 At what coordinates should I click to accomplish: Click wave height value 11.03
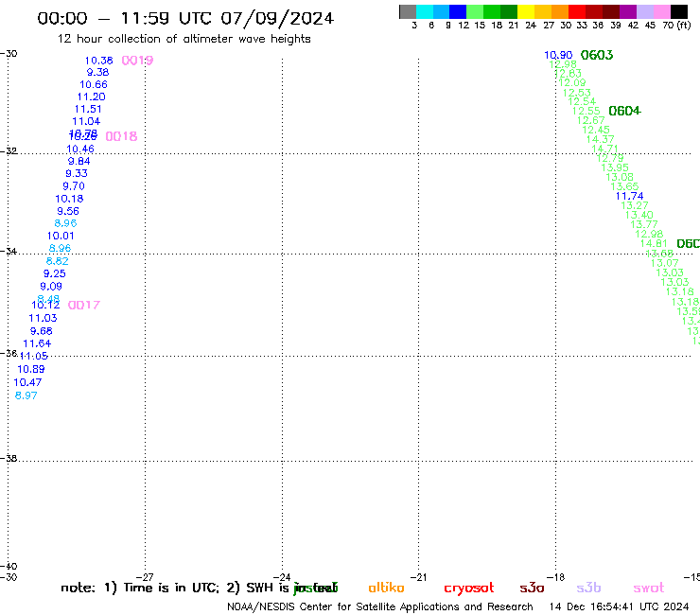[43, 318]
